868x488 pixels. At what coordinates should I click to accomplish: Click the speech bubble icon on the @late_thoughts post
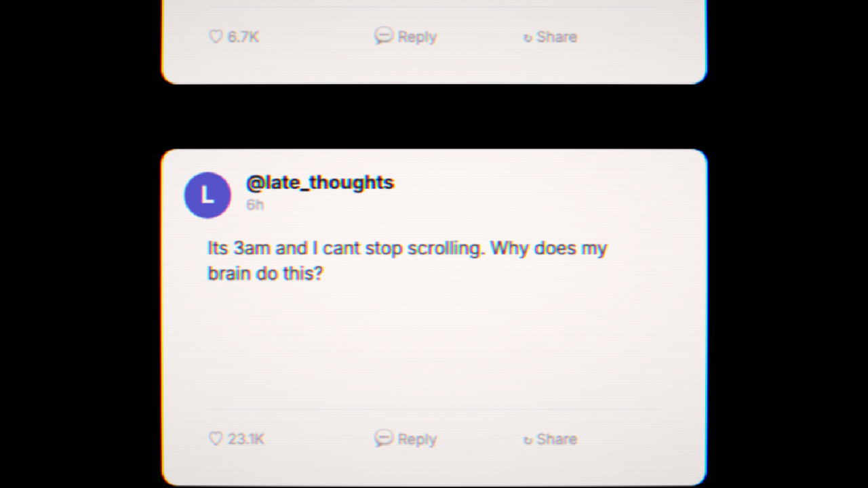(x=383, y=438)
